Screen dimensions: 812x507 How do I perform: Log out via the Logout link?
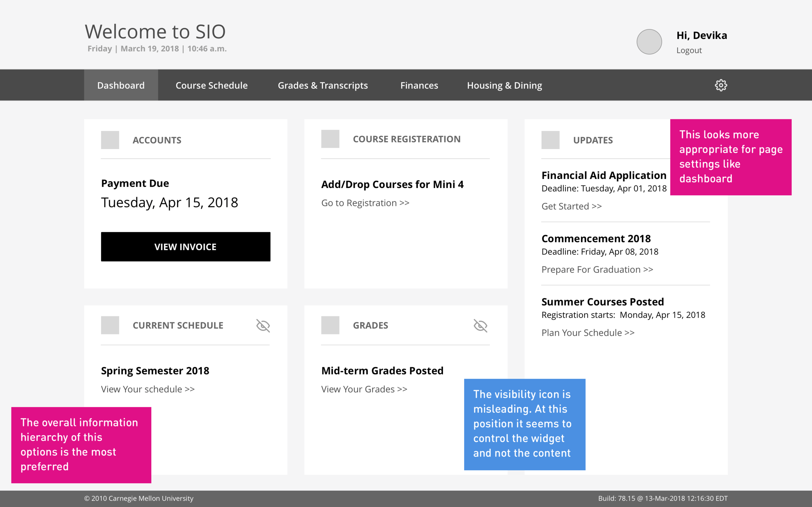[x=689, y=50]
